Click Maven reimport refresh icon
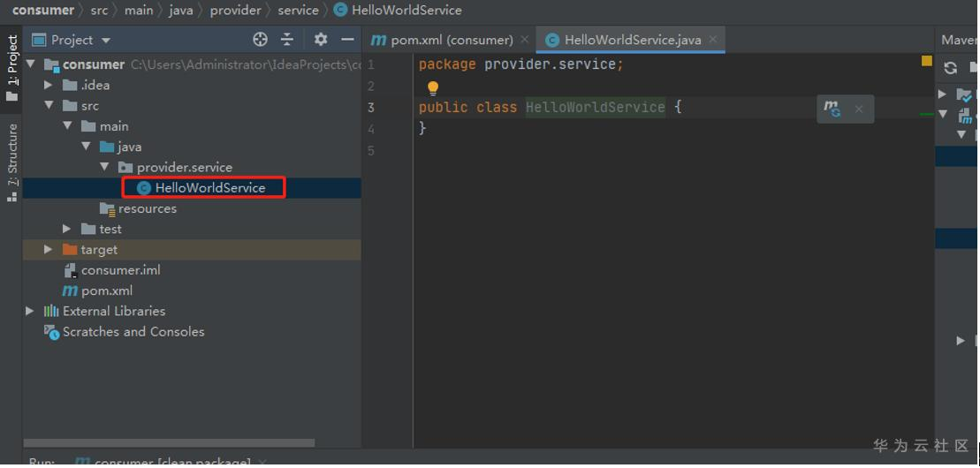The image size is (980, 468). coord(951,67)
